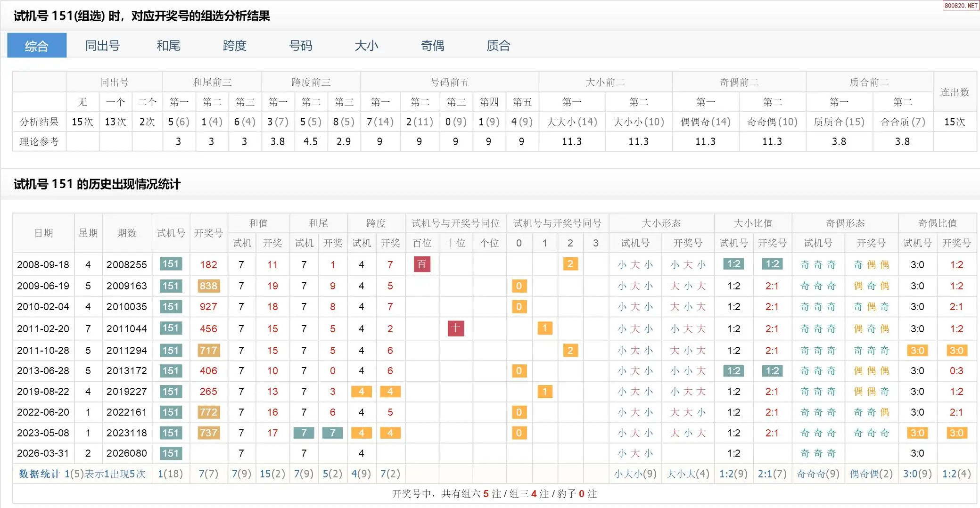The height and width of the screenshot is (508, 980).
Task: Click the 数据统计 label in the summary row
Action: coord(39,474)
